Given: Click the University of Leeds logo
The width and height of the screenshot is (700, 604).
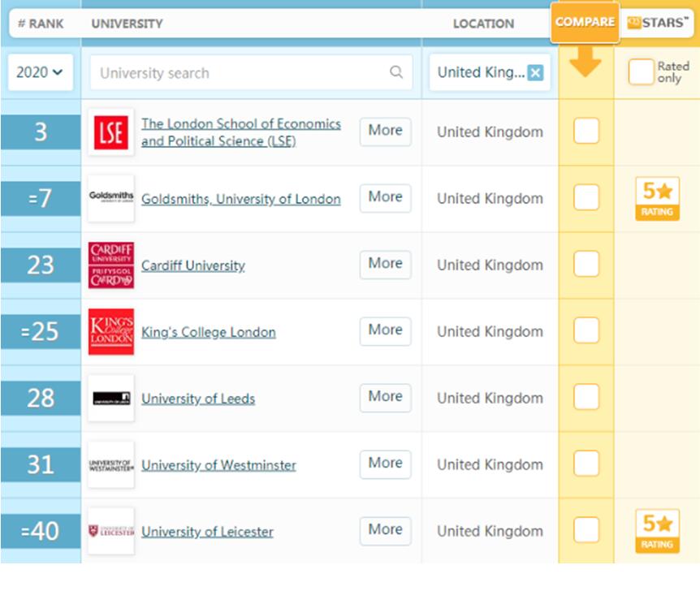Looking at the screenshot, I should point(111,398).
